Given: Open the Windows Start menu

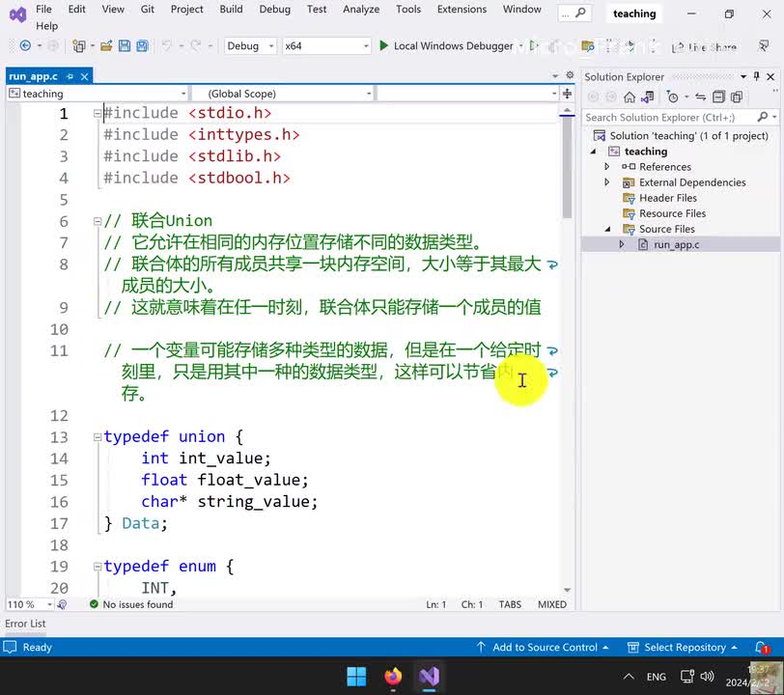Looking at the screenshot, I should (356, 677).
